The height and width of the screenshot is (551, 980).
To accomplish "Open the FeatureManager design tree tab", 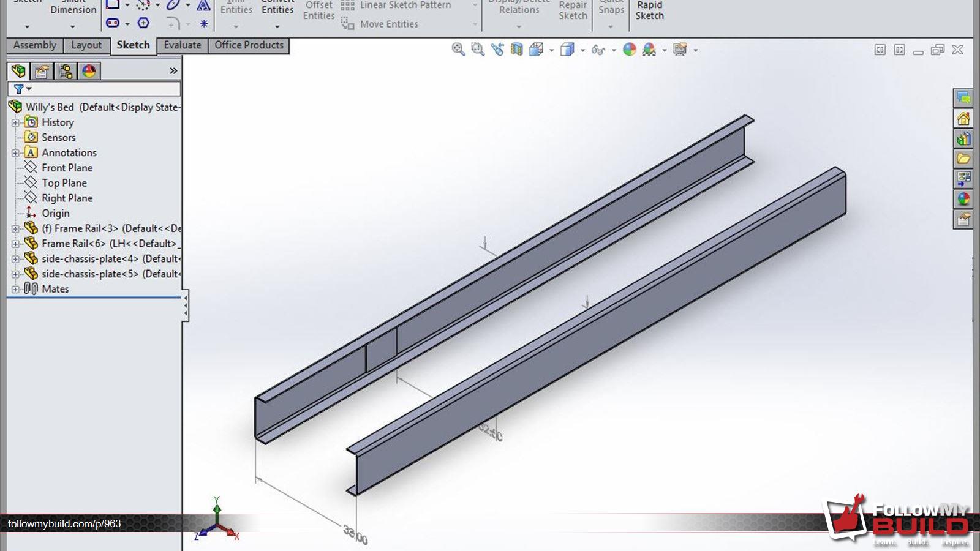I will tap(18, 71).
